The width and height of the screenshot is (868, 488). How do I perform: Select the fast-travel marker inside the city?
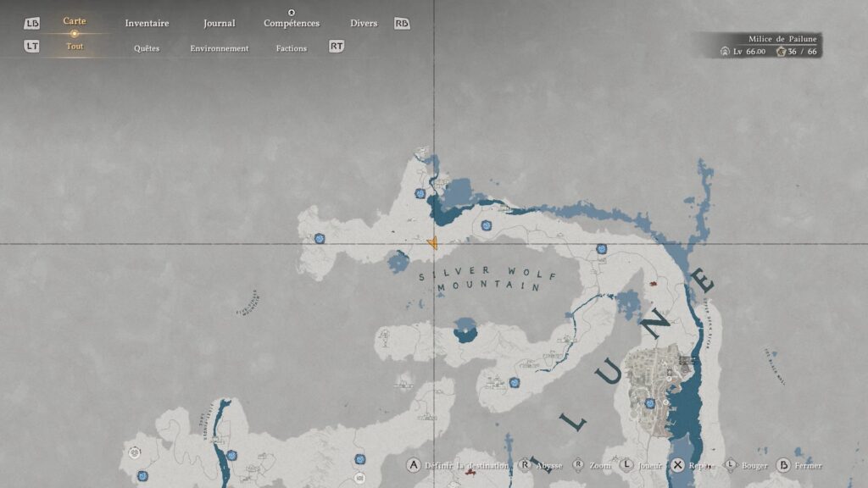coord(650,403)
